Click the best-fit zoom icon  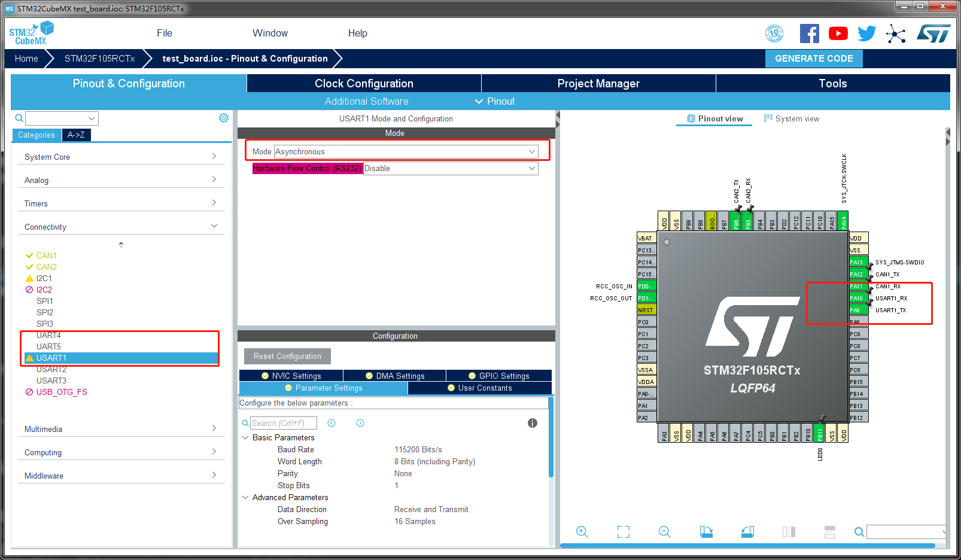click(623, 531)
